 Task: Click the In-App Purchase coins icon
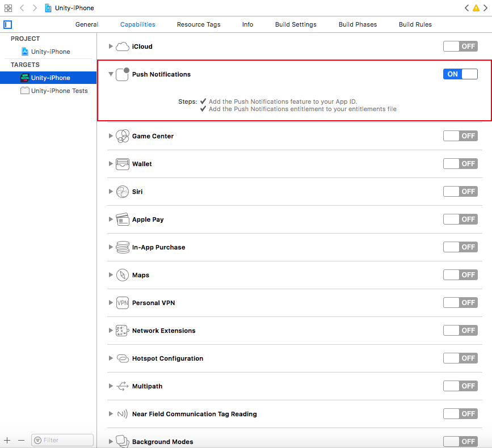123,247
